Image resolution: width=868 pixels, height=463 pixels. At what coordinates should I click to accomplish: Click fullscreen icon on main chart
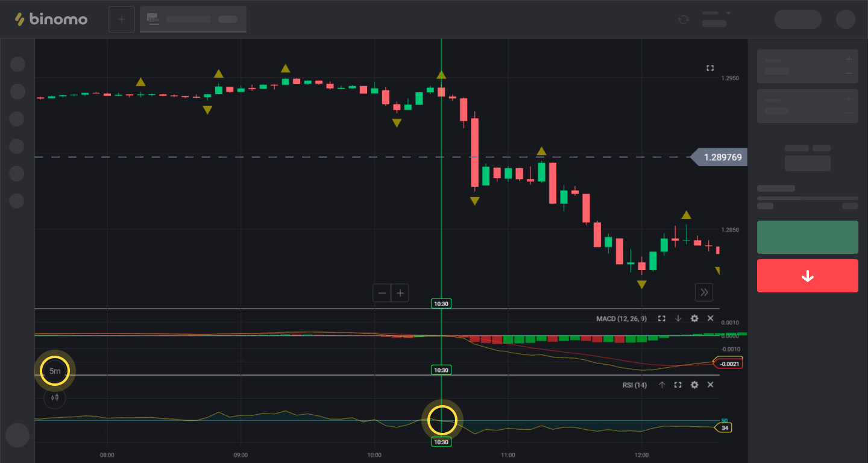click(710, 68)
